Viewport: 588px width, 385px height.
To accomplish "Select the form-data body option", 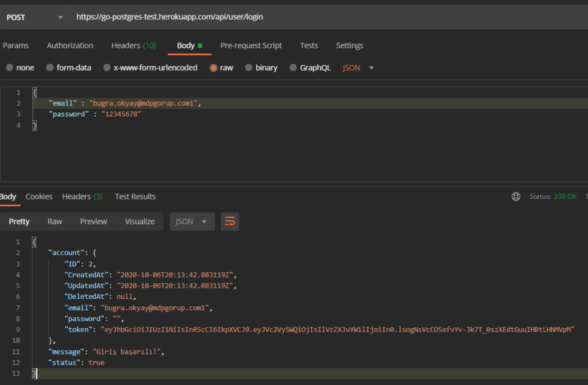I will [68, 67].
